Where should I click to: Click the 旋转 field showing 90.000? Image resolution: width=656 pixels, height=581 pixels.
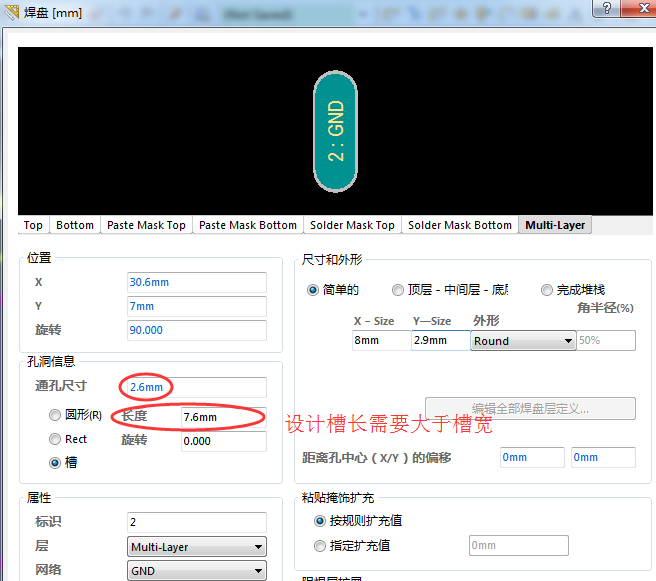tap(197, 330)
